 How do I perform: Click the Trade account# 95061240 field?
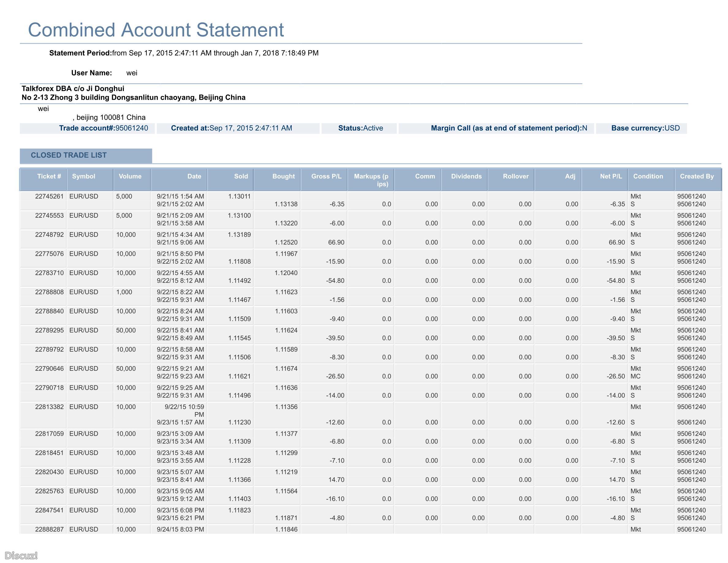87,128
